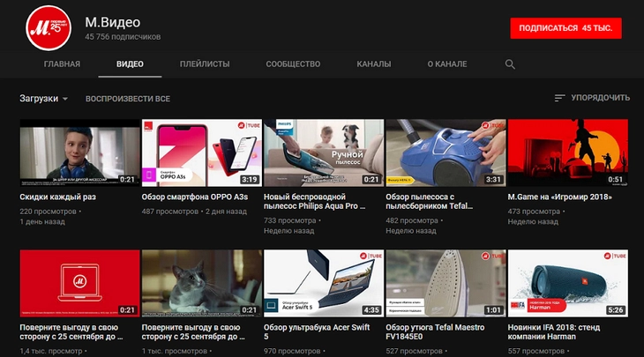Open the Плейлисты tab
The image size is (644, 357).
205,64
